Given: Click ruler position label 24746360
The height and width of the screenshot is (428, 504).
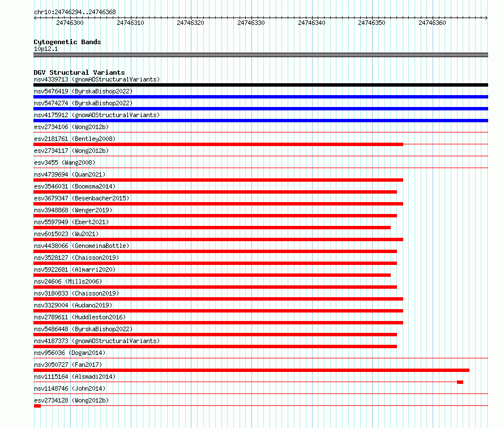Looking at the screenshot, I should (432, 23).
